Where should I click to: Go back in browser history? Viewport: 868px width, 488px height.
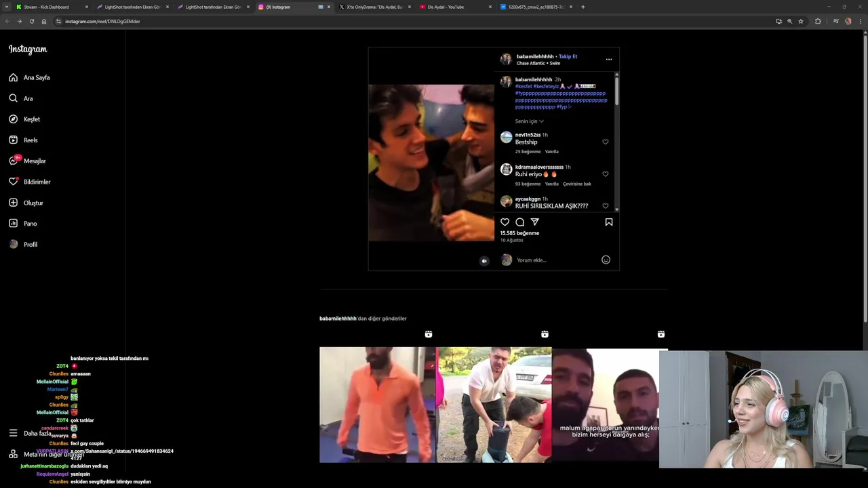point(7,21)
